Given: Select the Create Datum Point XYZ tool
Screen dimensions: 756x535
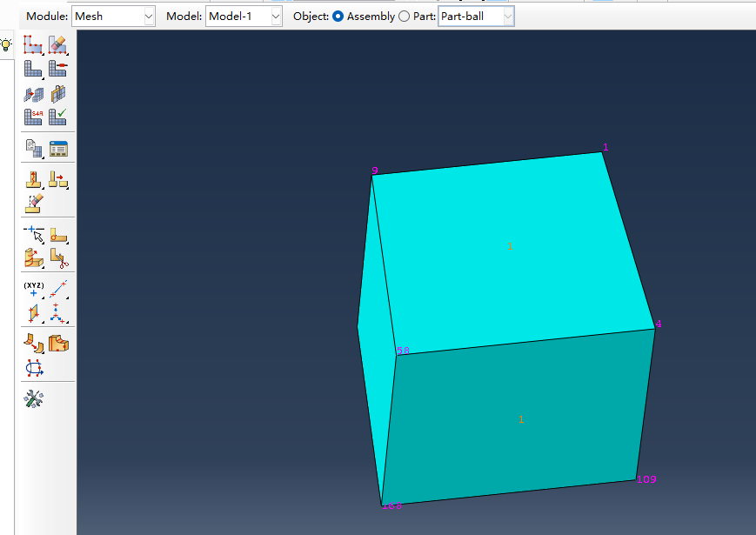Looking at the screenshot, I should coord(32,290).
